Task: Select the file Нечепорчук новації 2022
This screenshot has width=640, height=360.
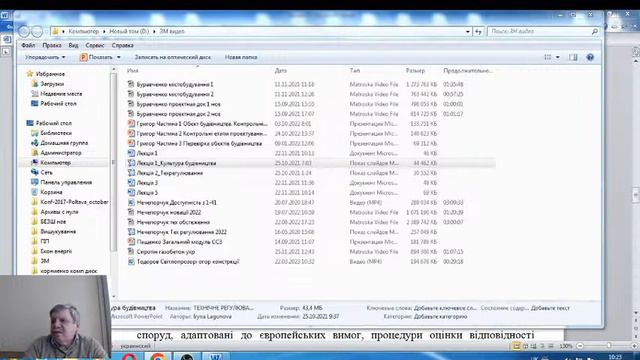Action: click(x=169, y=212)
